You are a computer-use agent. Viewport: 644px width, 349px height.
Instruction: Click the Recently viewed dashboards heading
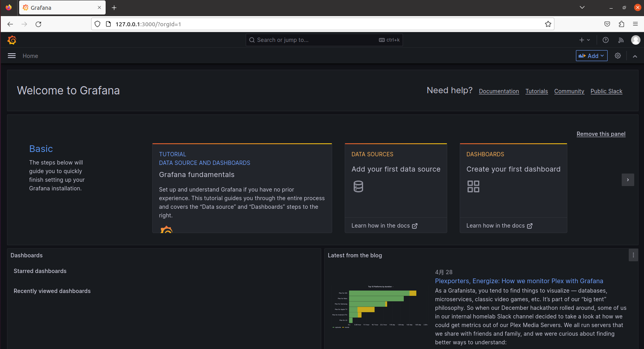coord(52,291)
